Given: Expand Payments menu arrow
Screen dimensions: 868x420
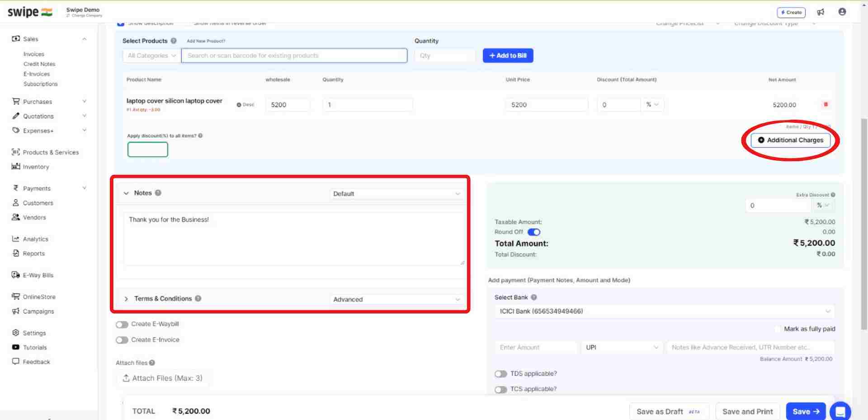Looking at the screenshot, I should tap(85, 188).
